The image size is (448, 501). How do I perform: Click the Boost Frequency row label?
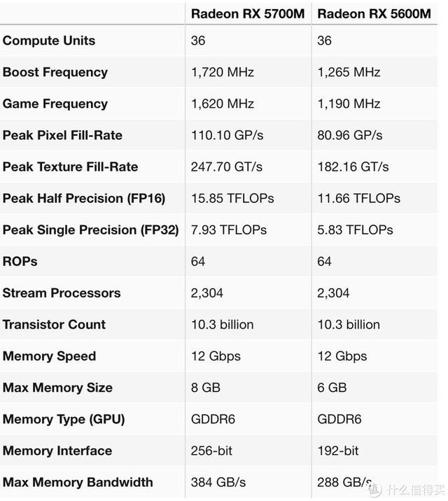point(55,72)
